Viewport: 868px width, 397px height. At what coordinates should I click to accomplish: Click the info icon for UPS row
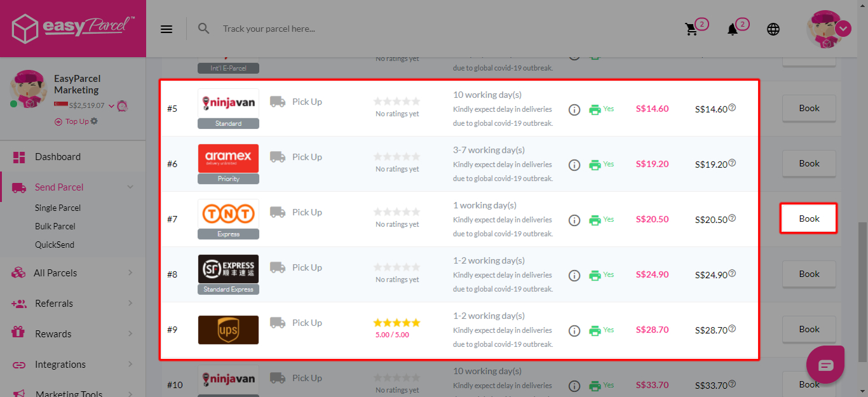pyautogui.click(x=574, y=330)
